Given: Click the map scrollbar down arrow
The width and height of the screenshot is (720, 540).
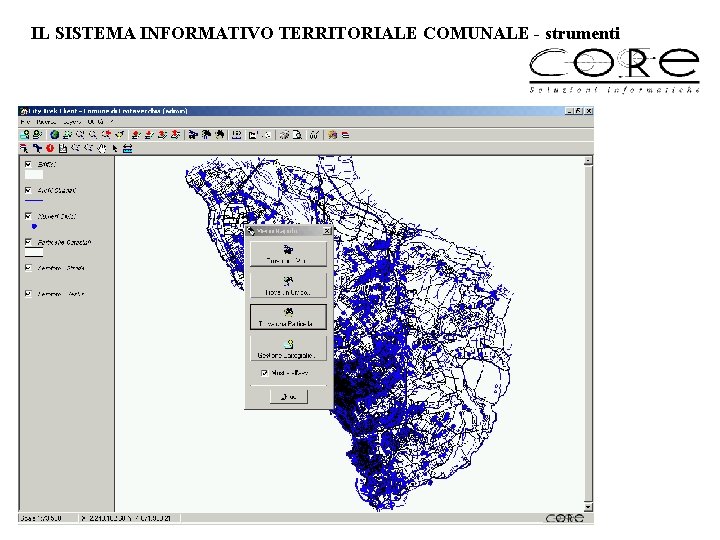Looking at the screenshot, I should (x=588, y=507).
